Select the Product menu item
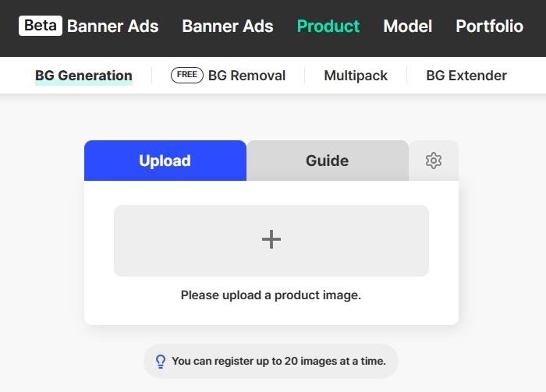 click(x=328, y=26)
